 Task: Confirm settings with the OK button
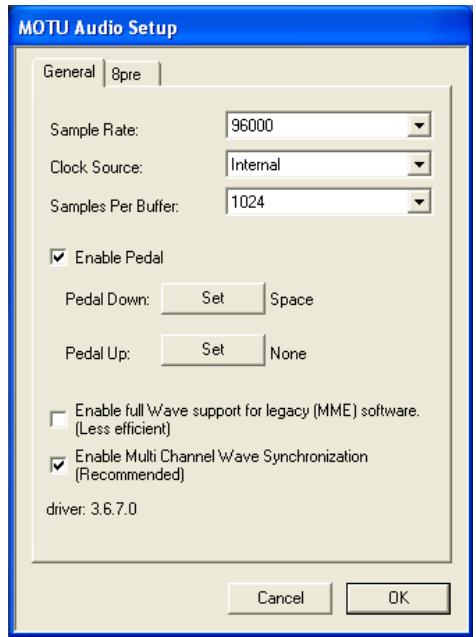click(398, 598)
